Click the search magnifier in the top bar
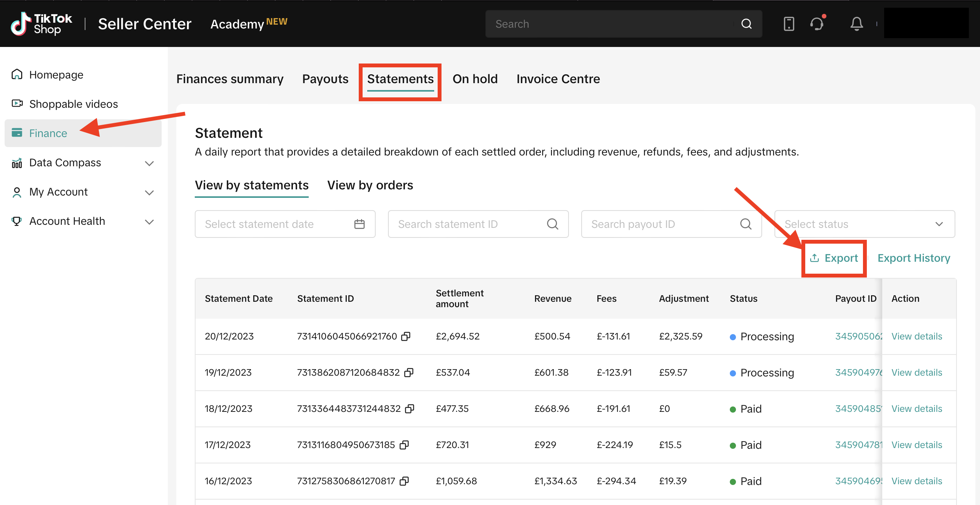This screenshot has width=980, height=505. [x=746, y=23]
